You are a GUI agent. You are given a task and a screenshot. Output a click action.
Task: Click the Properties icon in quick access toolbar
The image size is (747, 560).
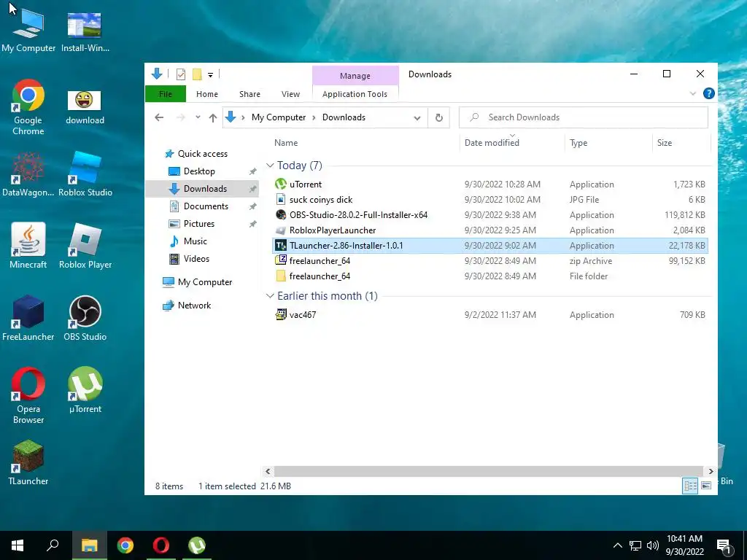coord(181,74)
